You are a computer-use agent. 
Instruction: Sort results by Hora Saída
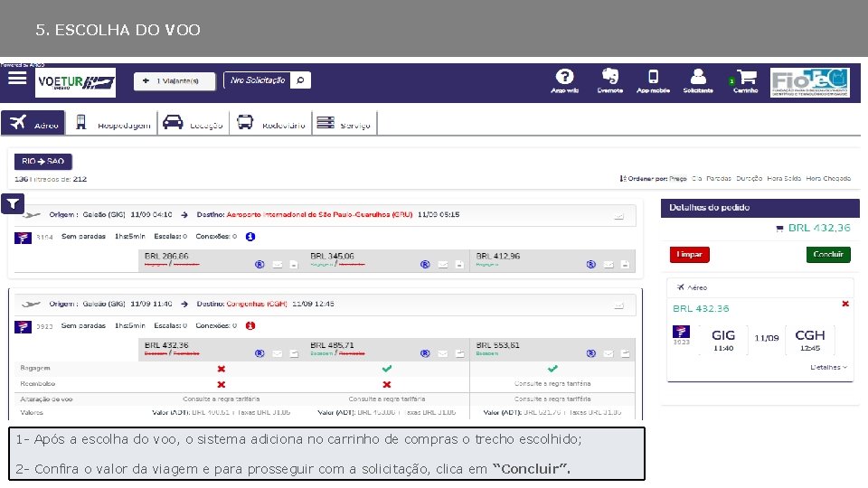tap(784, 178)
